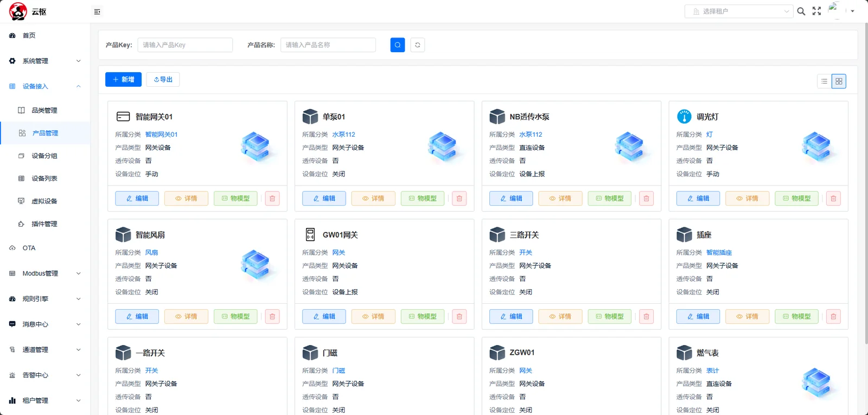The width and height of the screenshot is (868, 415).
Task: Click the header search magnifier icon
Action: (x=801, y=11)
